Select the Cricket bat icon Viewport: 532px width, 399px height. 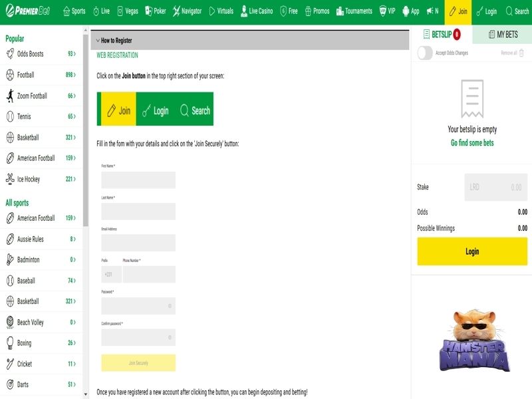pos(10,364)
